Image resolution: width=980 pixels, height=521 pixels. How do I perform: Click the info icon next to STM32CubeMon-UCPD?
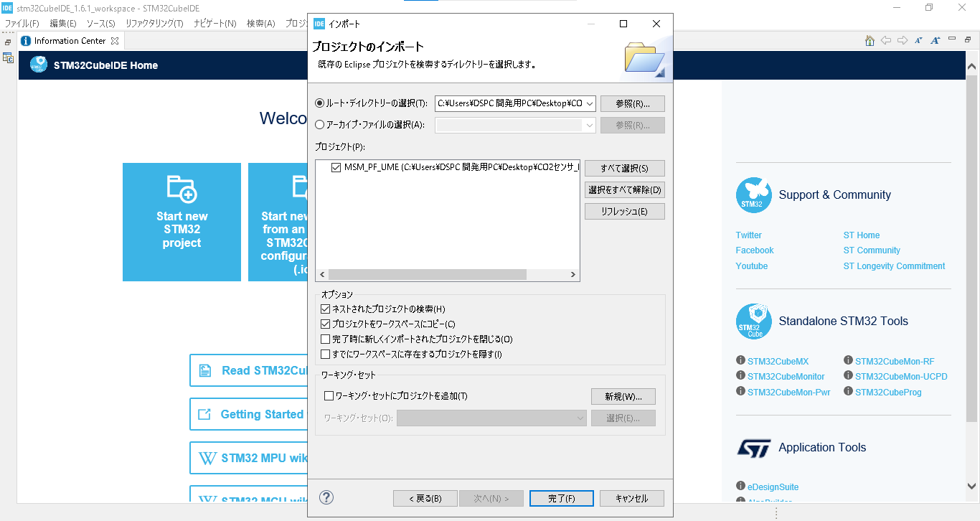(x=848, y=375)
